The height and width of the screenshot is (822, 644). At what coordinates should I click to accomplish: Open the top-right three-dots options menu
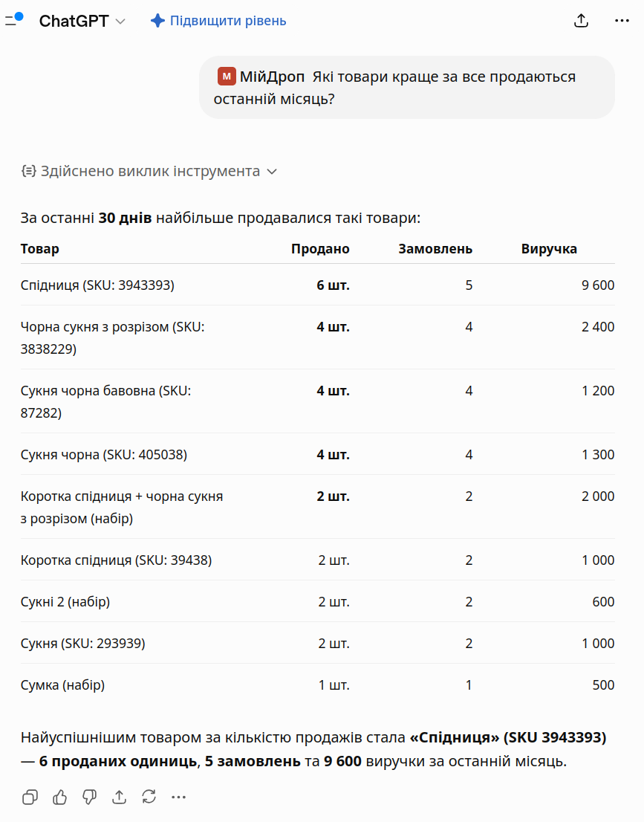coord(622,21)
